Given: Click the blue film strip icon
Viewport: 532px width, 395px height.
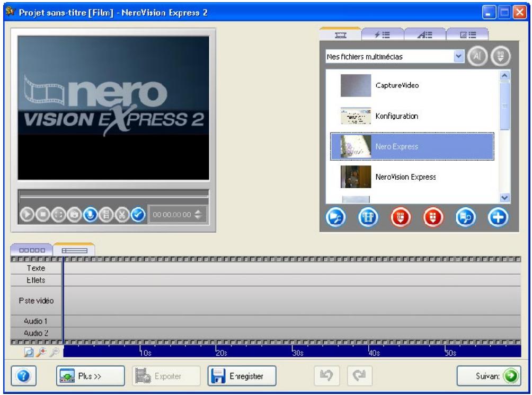Looking at the screenshot, I should [x=368, y=217].
